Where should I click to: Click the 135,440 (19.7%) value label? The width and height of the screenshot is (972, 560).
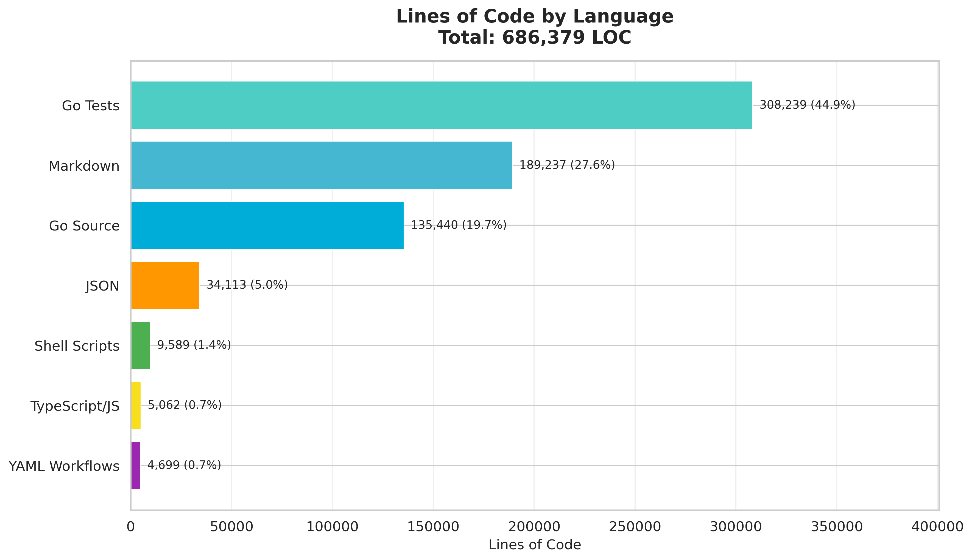point(458,225)
